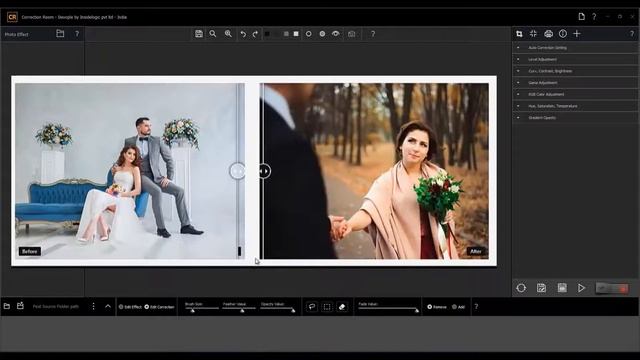Click the camera snapshot icon
This screenshot has height=360, width=640.
coord(351,34)
